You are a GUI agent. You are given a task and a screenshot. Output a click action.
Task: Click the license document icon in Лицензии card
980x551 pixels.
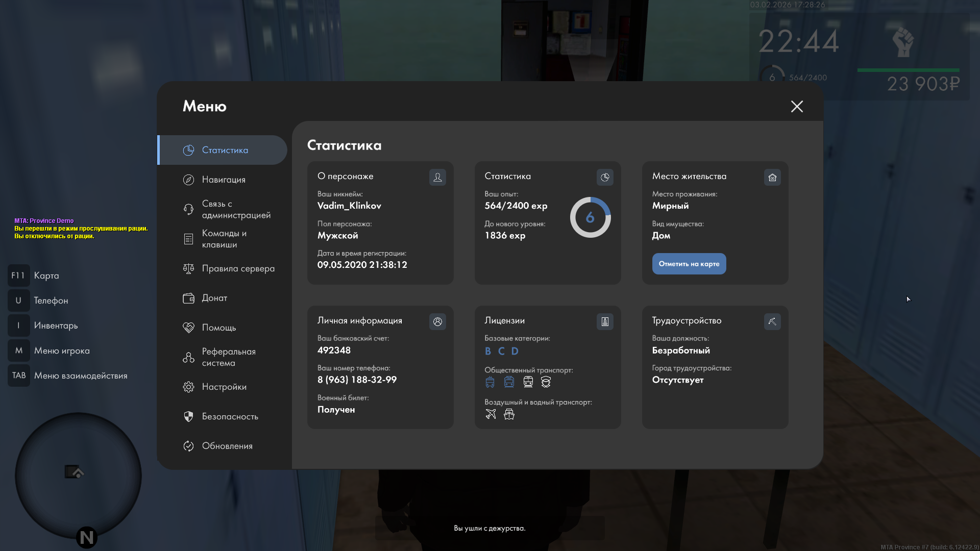[x=605, y=321]
